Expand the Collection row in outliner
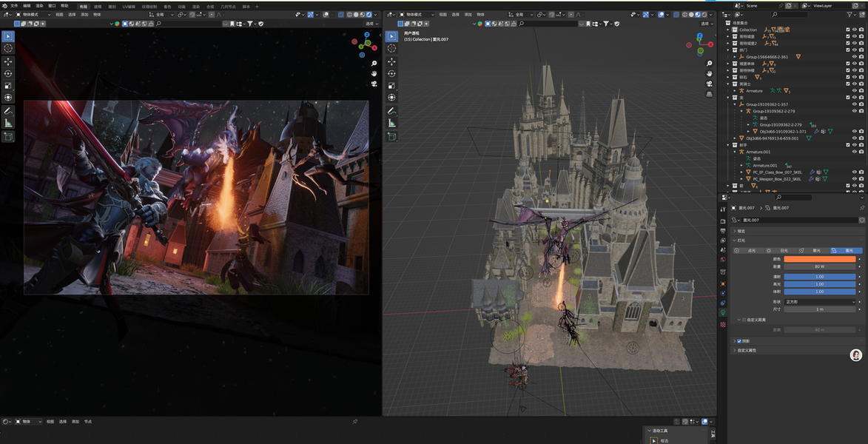 click(x=728, y=30)
